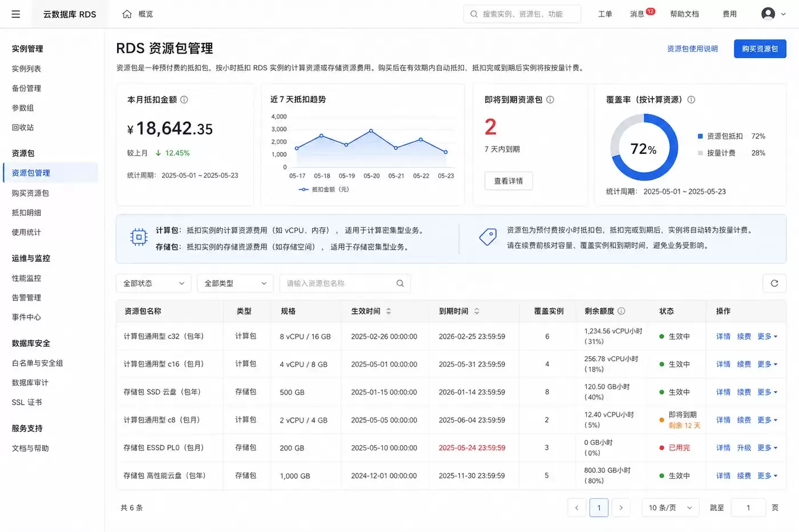The height and width of the screenshot is (532, 799).
Task: Click the 72% coverage donut chart
Action: [x=644, y=148]
